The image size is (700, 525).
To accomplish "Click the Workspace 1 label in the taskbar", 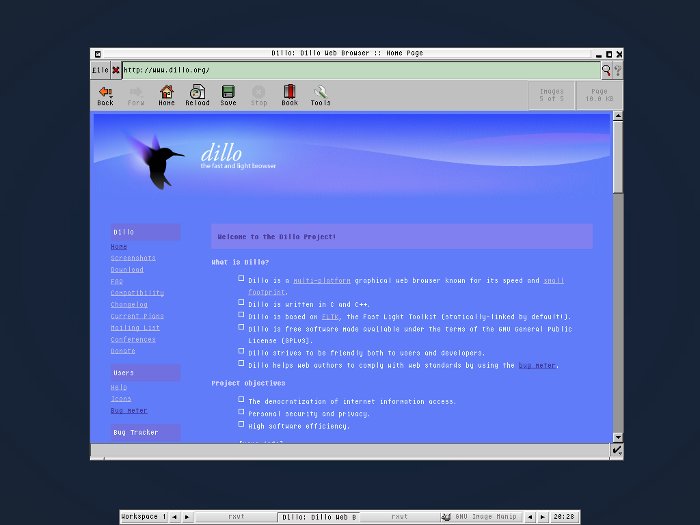I will coord(143,517).
